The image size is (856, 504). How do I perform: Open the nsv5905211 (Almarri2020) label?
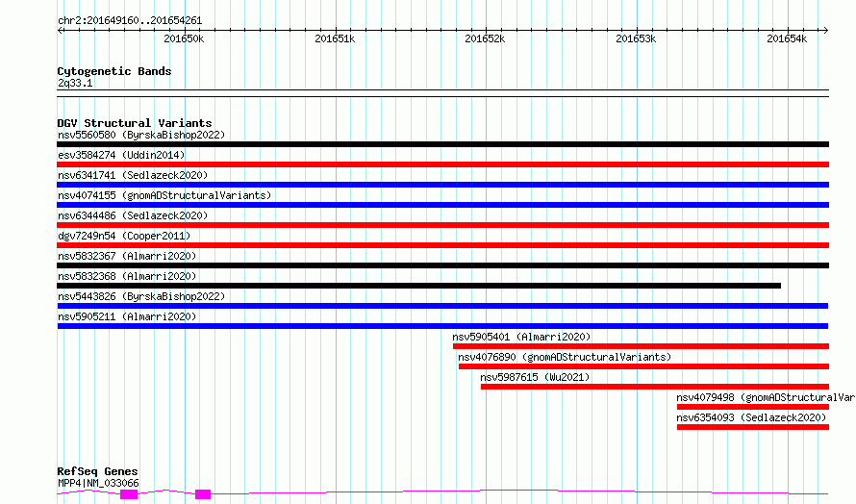click(x=127, y=316)
